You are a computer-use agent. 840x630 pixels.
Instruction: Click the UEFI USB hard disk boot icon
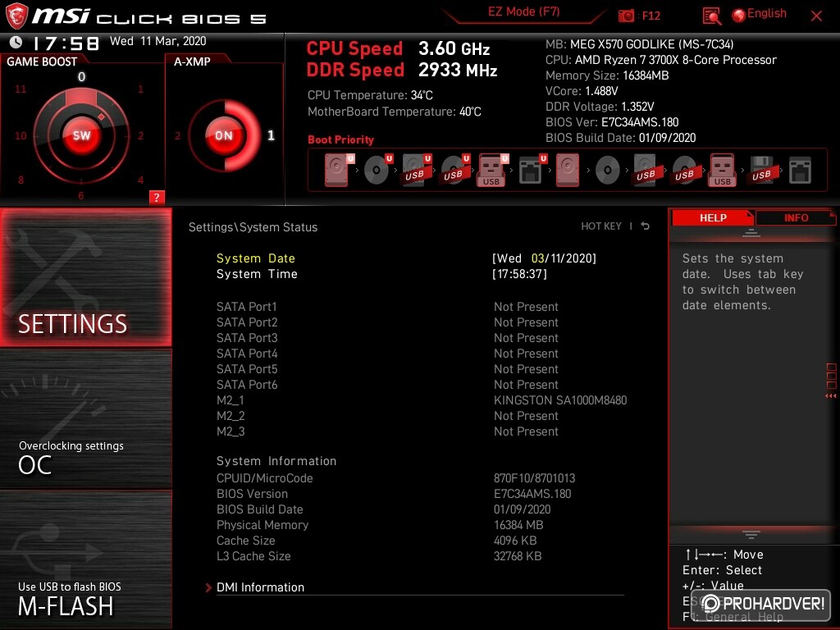[416, 171]
